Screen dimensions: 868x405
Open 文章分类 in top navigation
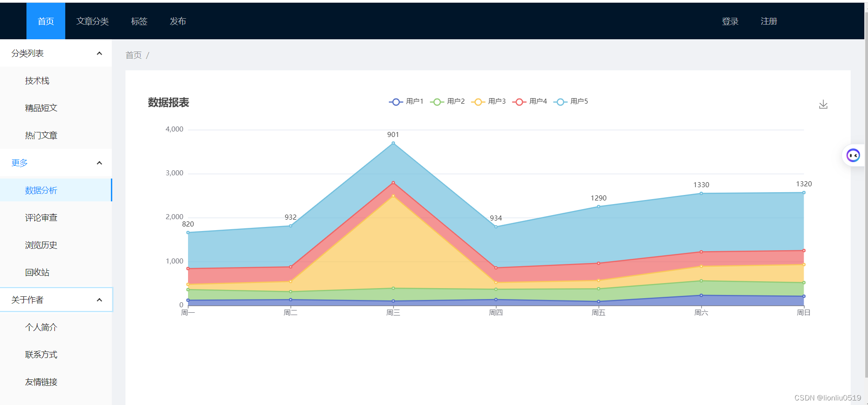pos(93,21)
